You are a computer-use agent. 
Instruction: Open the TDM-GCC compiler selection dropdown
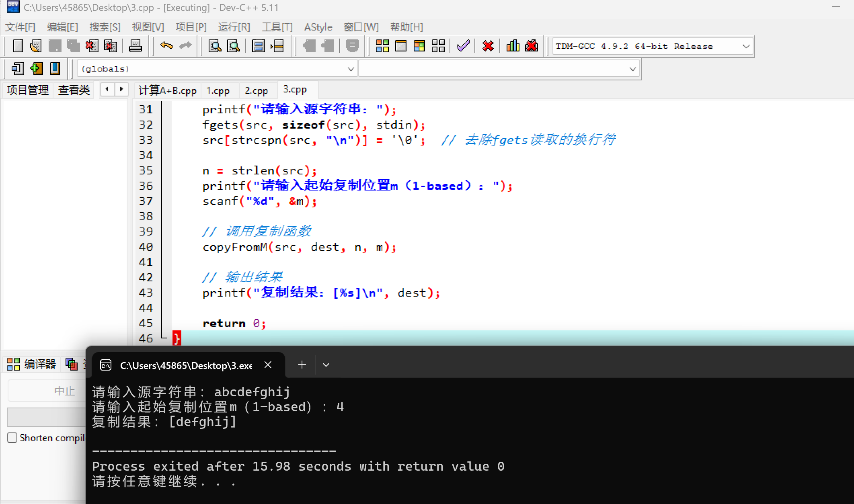pyautogui.click(x=746, y=47)
